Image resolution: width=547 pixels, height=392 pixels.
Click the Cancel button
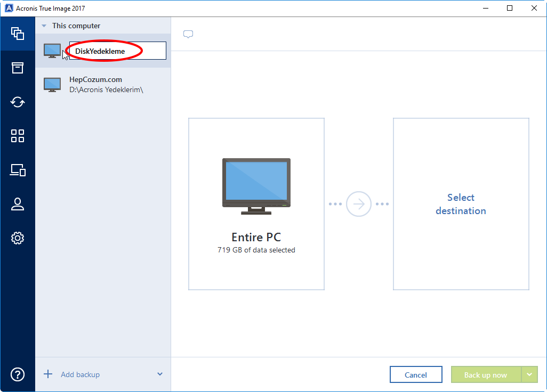point(416,374)
